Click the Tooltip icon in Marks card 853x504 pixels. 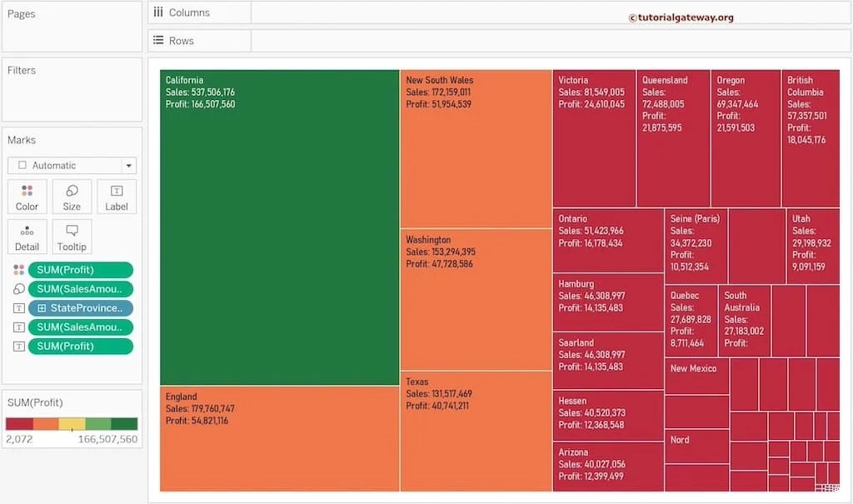tap(72, 237)
